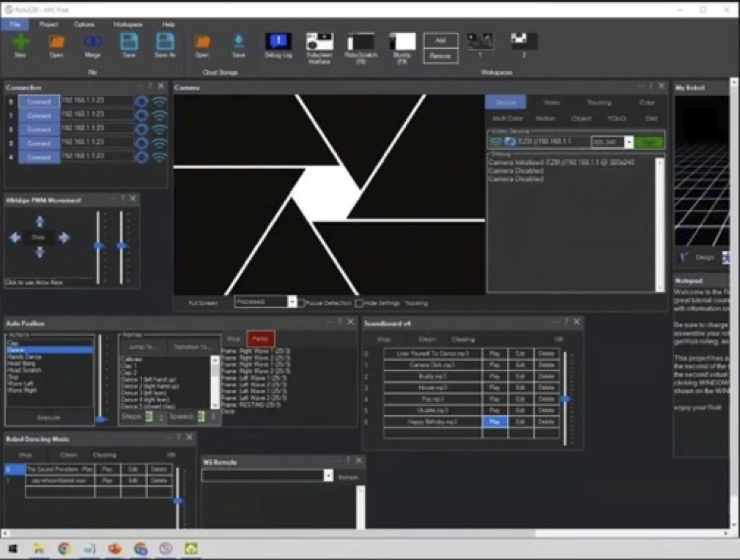Toggle the Pause Detection checkbox
Screen dimensions: 740x560
[300, 303]
